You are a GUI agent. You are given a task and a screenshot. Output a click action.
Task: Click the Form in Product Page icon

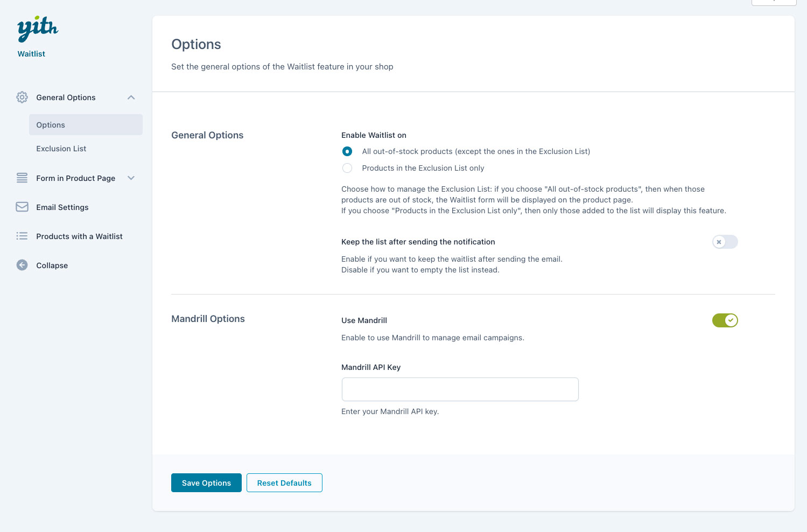[22, 178]
